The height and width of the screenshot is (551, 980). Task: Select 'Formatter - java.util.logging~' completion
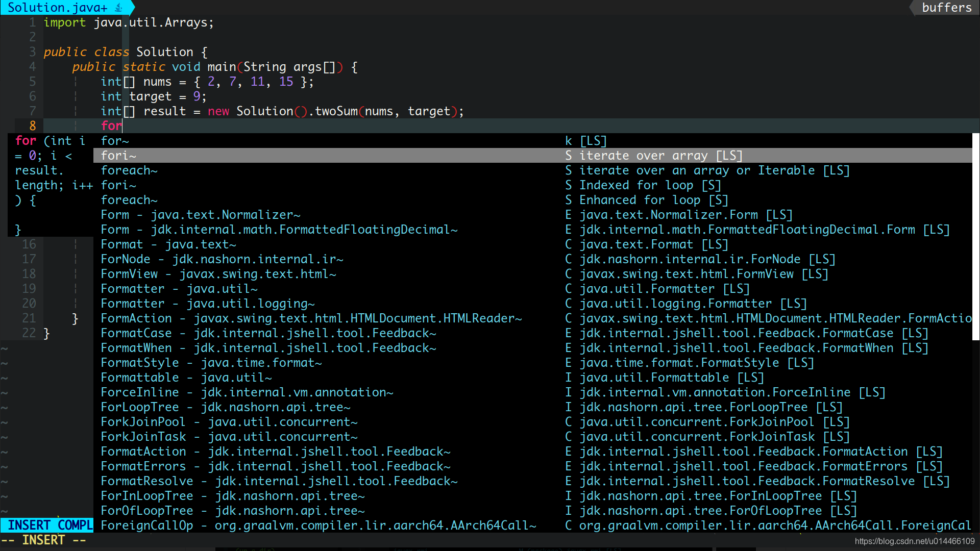point(533,304)
